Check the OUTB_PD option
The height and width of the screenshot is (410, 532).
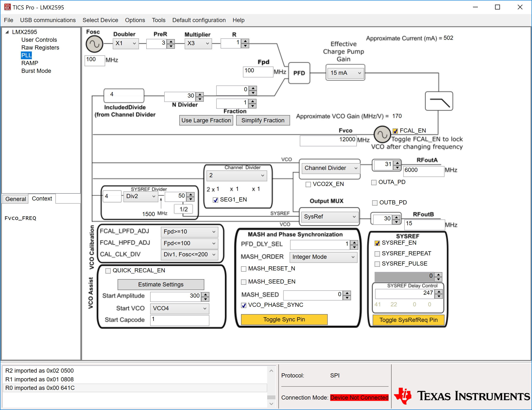click(x=375, y=202)
